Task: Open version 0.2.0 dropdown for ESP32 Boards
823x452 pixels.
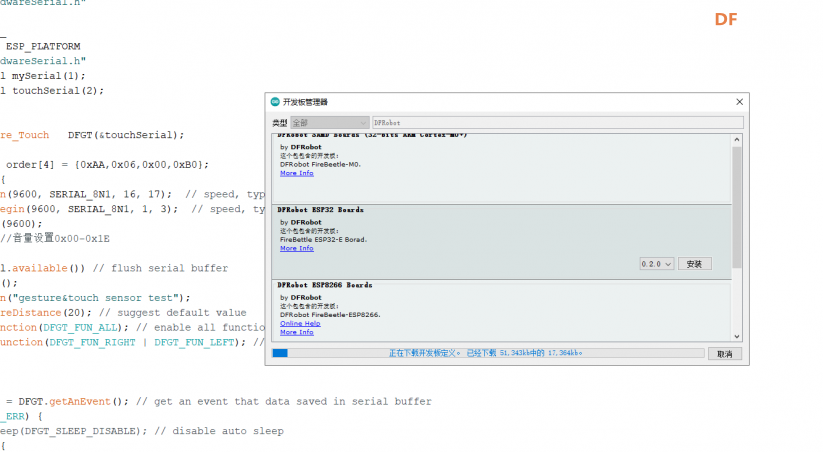Action: [x=657, y=264]
